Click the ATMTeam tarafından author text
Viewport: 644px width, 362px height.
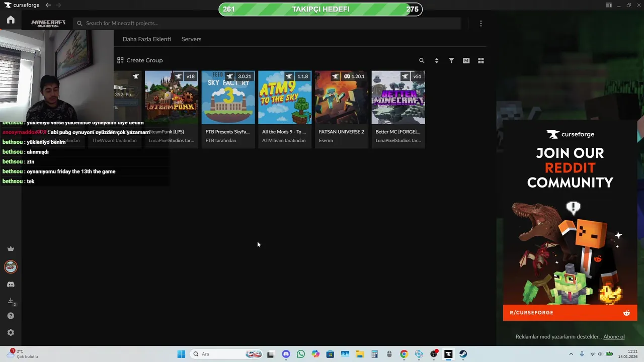point(284,140)
